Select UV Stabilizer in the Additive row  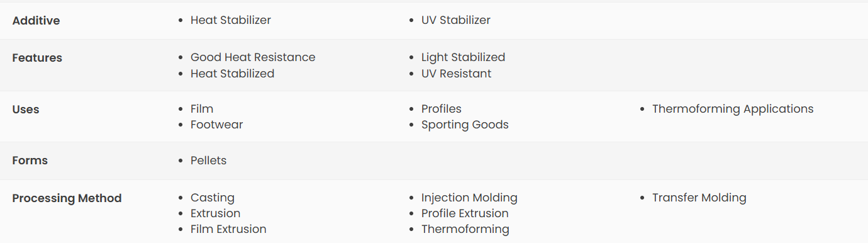click(x=456, y=20)
